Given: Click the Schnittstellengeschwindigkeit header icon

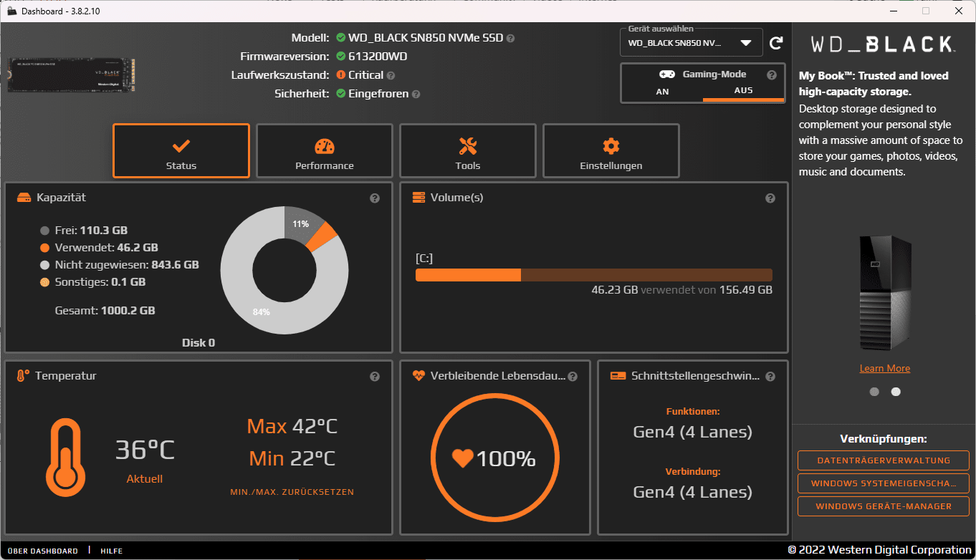Looking at the screenshot, I should point(618,375).
